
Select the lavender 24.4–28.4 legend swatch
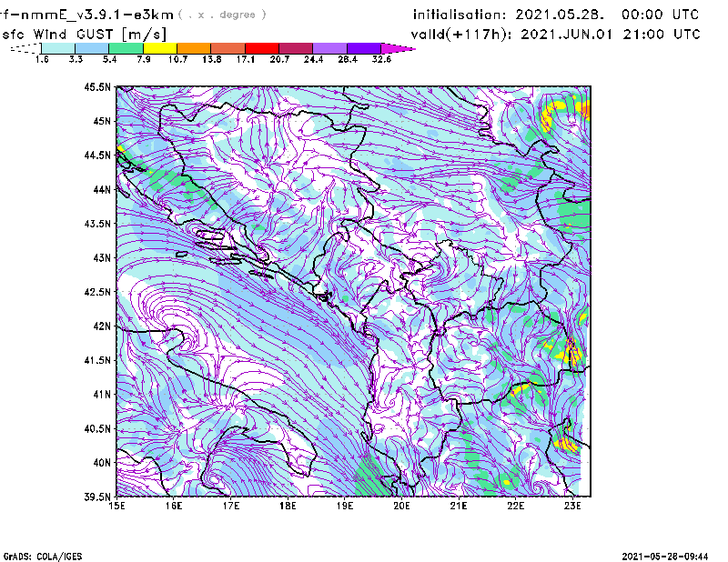pos(330,48)
